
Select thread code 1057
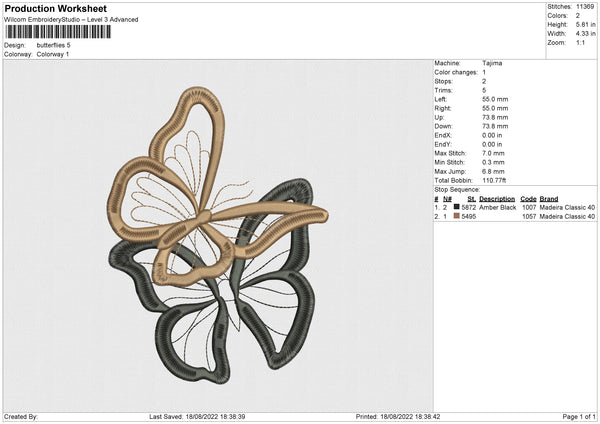coord(529,217)
